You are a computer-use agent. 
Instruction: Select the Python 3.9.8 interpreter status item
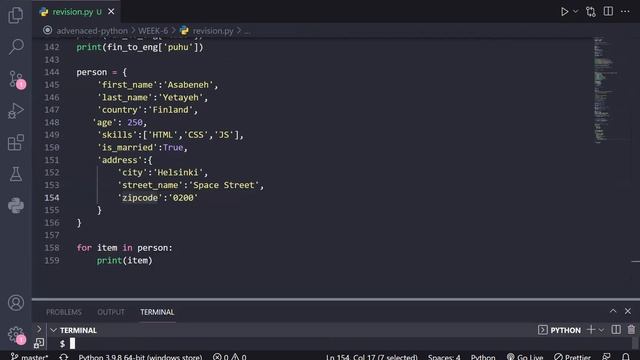(x=140, y=357)
